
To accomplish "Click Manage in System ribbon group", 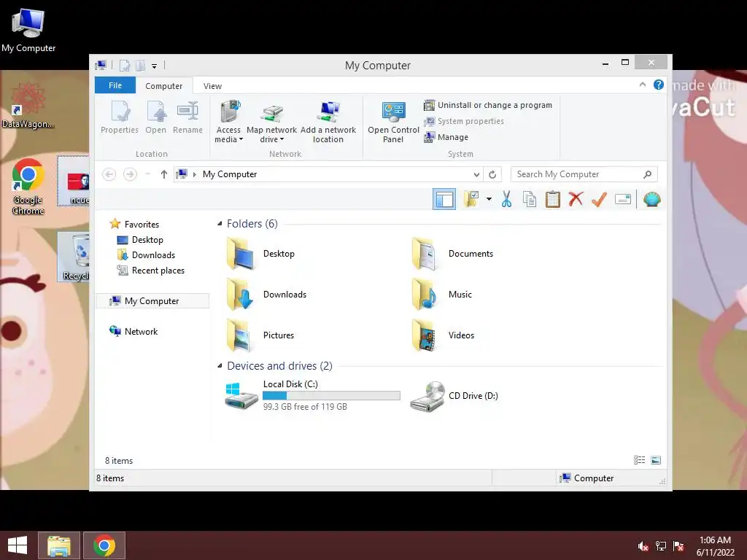I will point(446,137).
